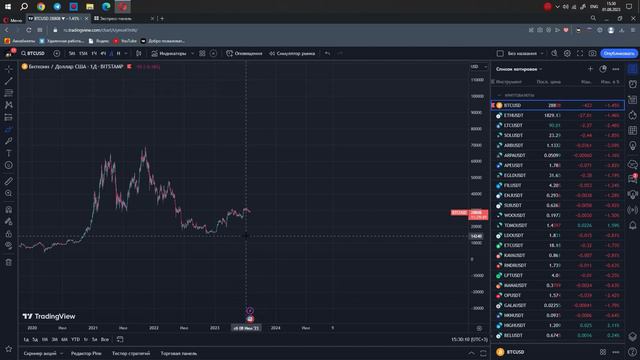This screenshot has width=640, height=360.
Task: Set the YTD date range
Action: click(x=76, y=340)
